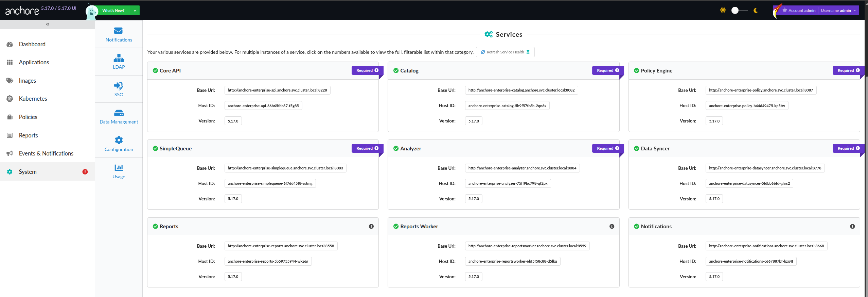Open the Usage chart icon
Viewport: 868px width, 297px height.
[x=119, y=167]
